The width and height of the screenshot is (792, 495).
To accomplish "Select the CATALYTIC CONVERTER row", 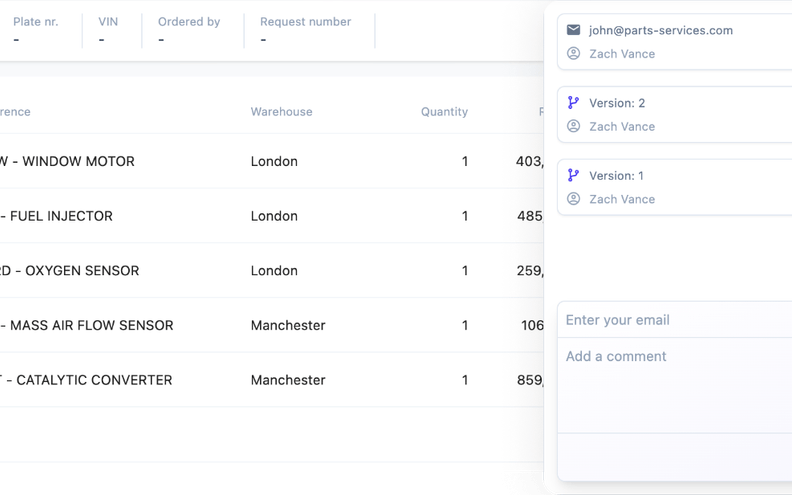I will tap(272, 379).
